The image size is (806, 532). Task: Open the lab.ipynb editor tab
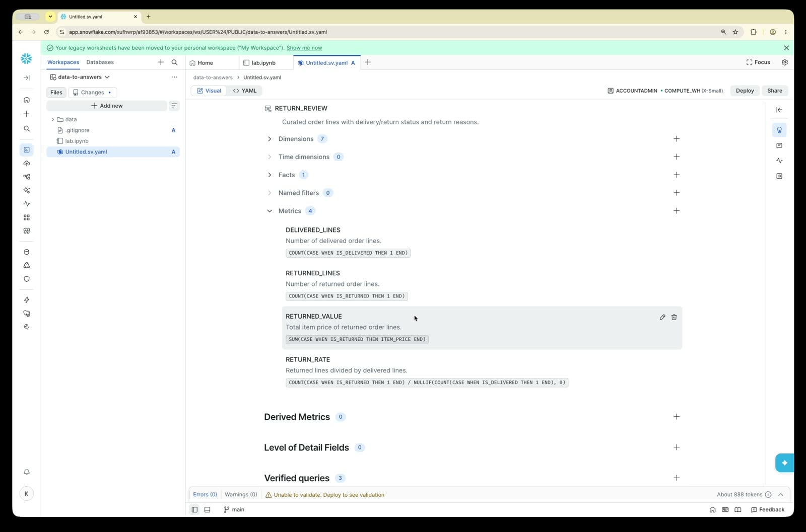[x=265, y=63]
